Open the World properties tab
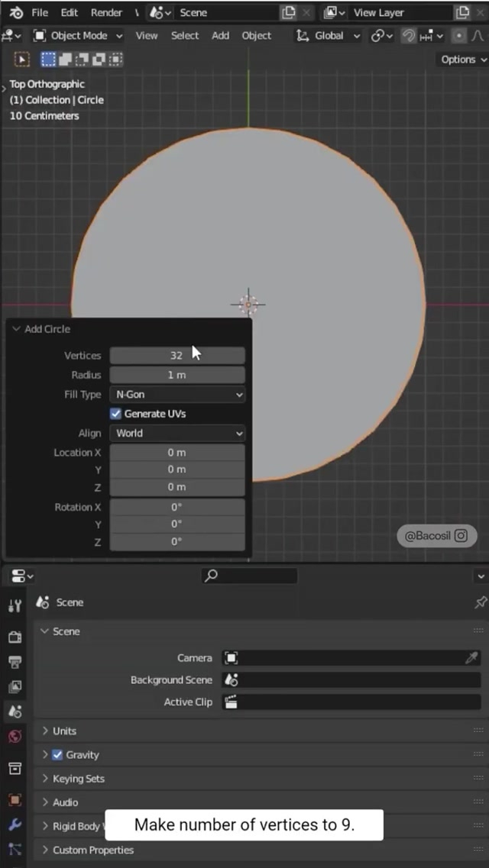 (x=15, y=737)
